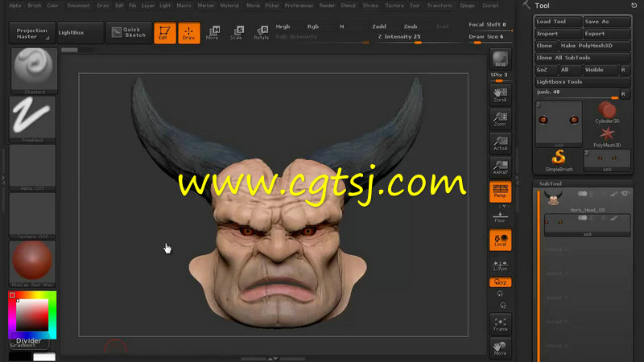Toggle M material channel mode

pyautogui.click(x=341, y=27)
